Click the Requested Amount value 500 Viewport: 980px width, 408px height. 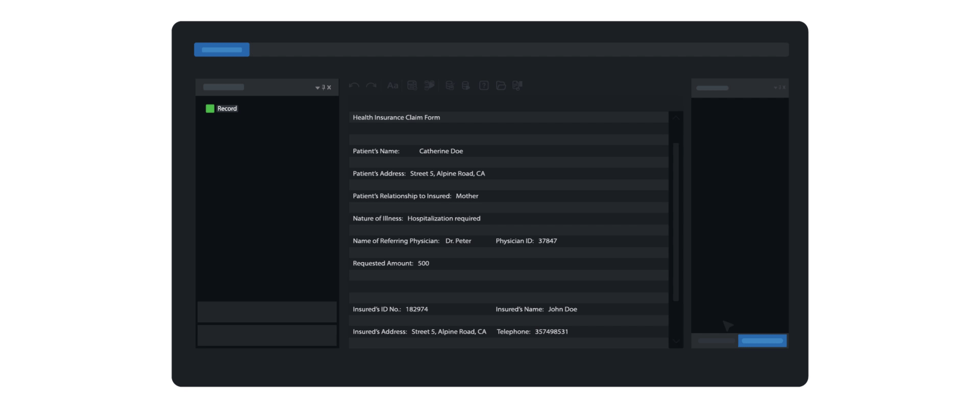point(424,263)
